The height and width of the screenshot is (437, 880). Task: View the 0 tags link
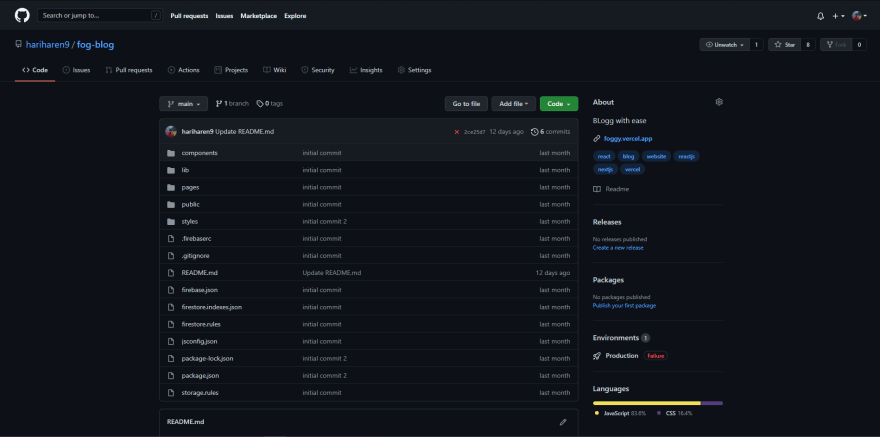click(x=269, y=104)
